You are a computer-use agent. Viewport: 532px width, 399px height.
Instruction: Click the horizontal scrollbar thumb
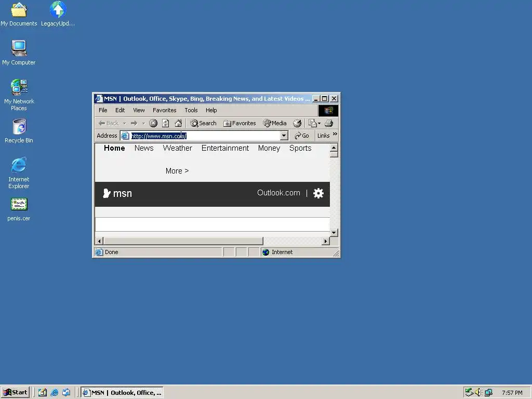[183, 241]
